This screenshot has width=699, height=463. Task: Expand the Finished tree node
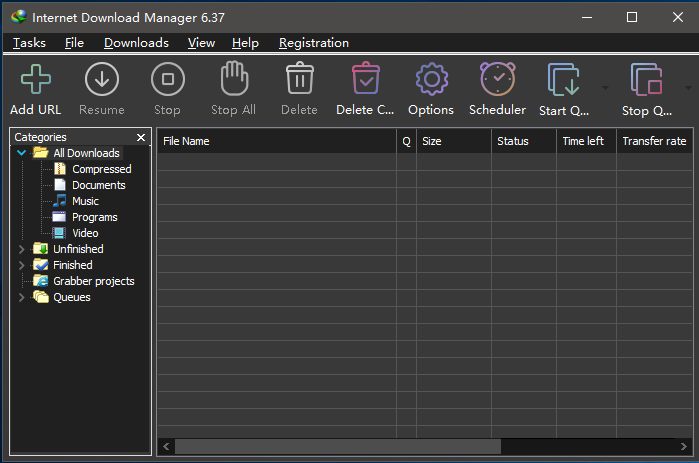(21, 265)
